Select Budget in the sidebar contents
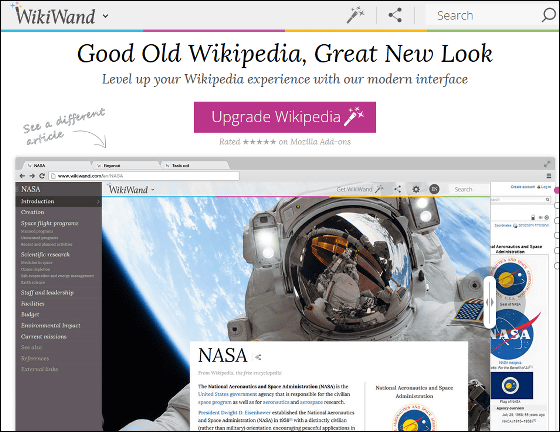Screen dimensions: 560x432 pos(30,315)
